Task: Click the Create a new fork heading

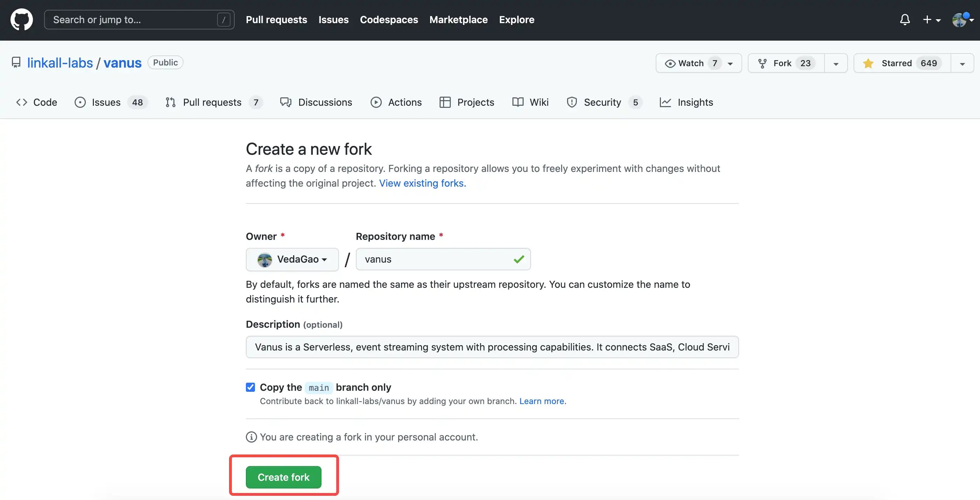Action: point(309,149)
